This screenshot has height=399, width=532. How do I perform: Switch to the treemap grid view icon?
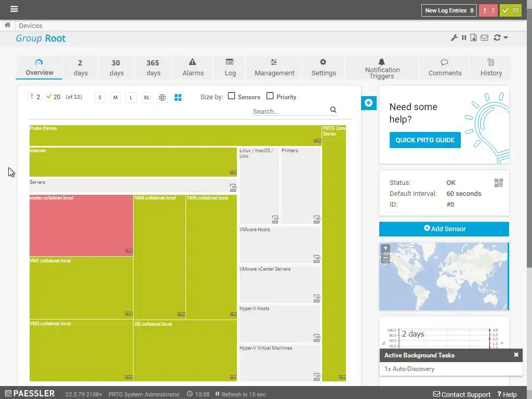pyautogui.click(x=178, y=97)
